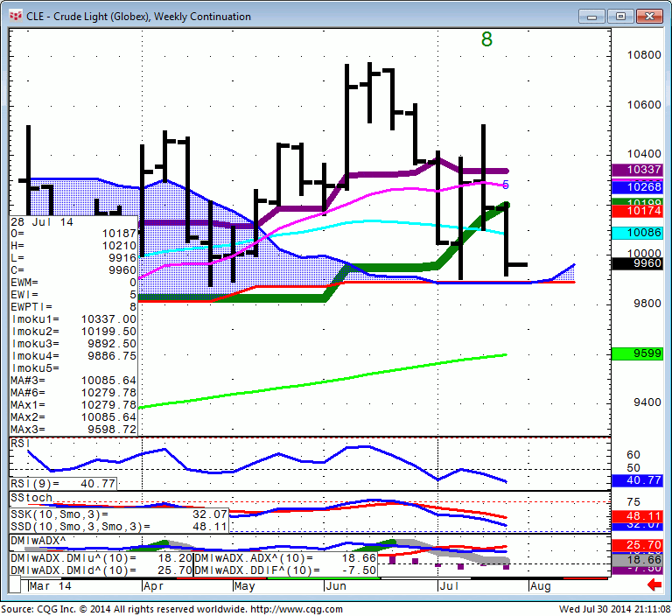The image size is (672, 616).
Task: Click the Apr time axis label
Action: click(x=154, y=586)
